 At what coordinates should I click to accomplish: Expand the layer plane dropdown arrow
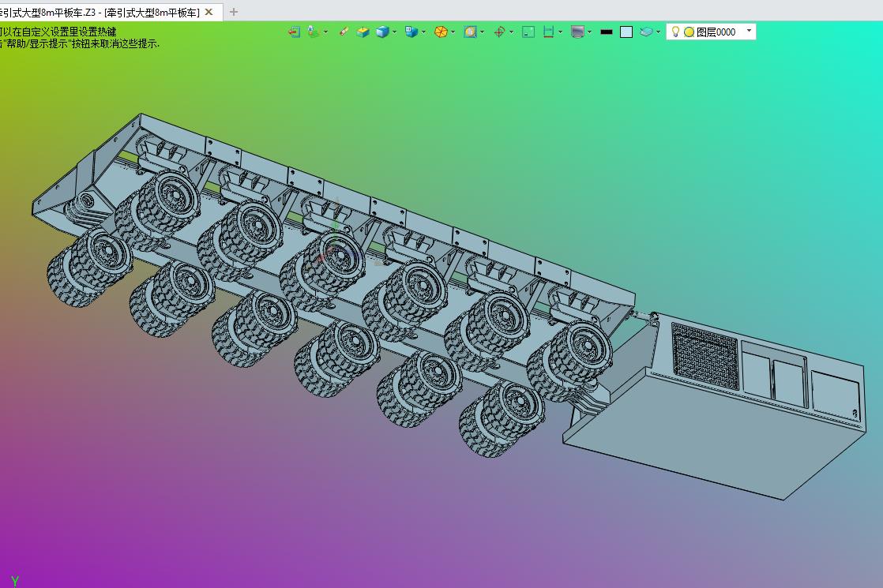pos(659,32)
